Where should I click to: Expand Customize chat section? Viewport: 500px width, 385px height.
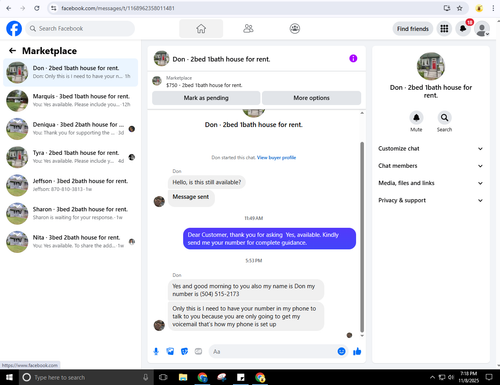pyautogui.click(x=431, y=149)
